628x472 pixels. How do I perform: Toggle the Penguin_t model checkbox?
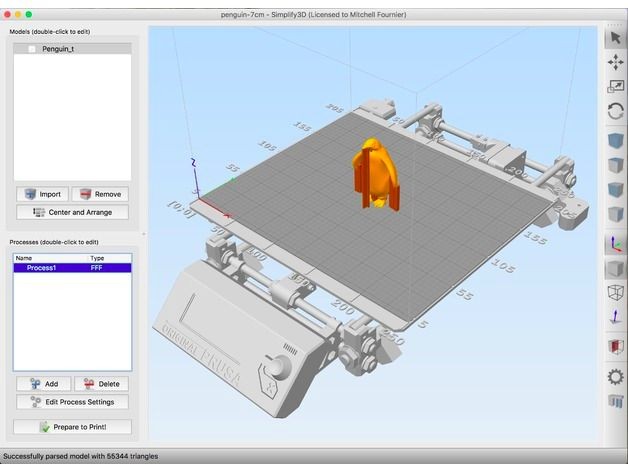[32, 48]
